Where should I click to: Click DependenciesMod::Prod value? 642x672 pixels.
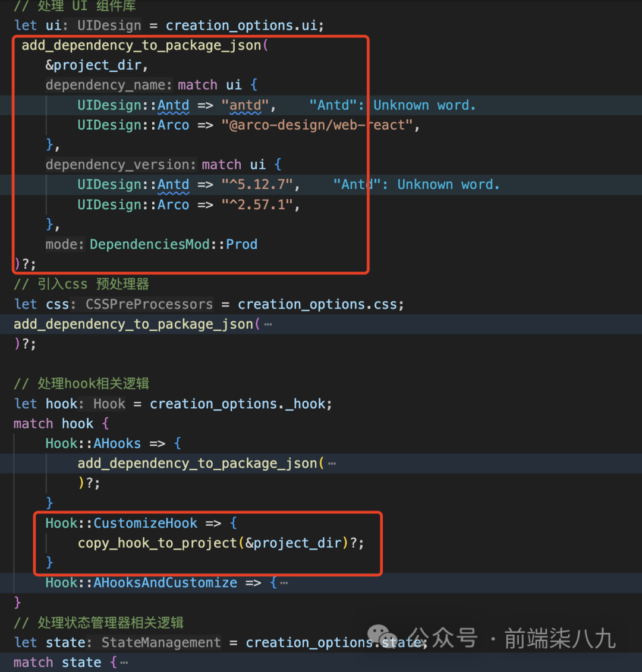173,244
